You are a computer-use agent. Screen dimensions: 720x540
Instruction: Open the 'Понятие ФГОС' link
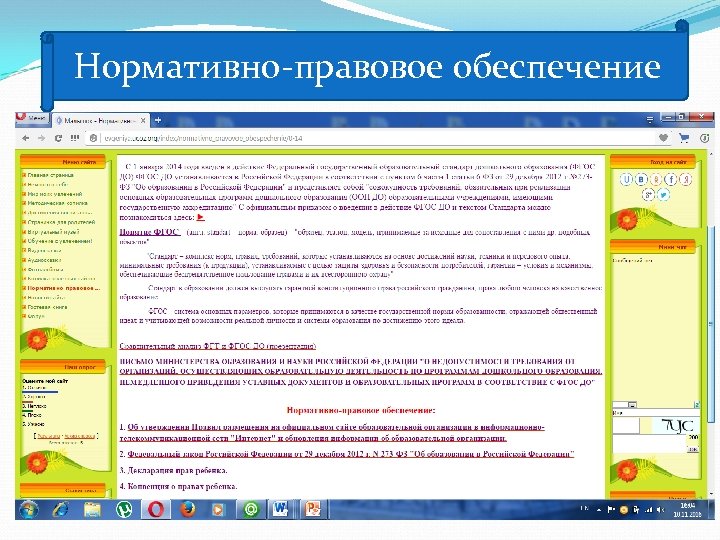[x=150, y=232]
